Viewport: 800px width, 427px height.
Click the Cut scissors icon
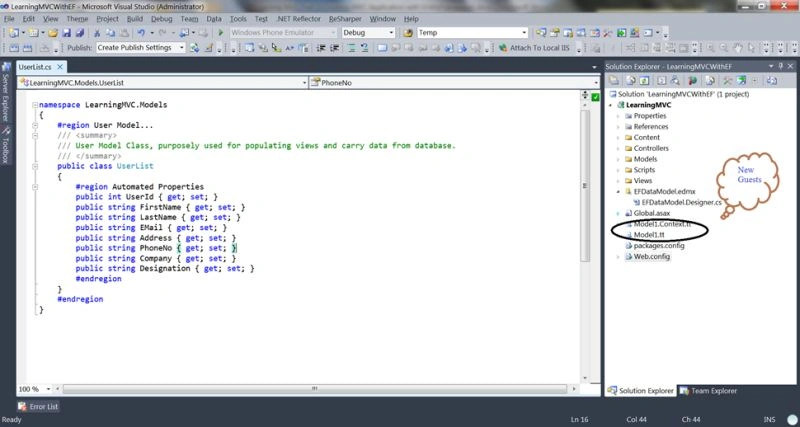97,33
